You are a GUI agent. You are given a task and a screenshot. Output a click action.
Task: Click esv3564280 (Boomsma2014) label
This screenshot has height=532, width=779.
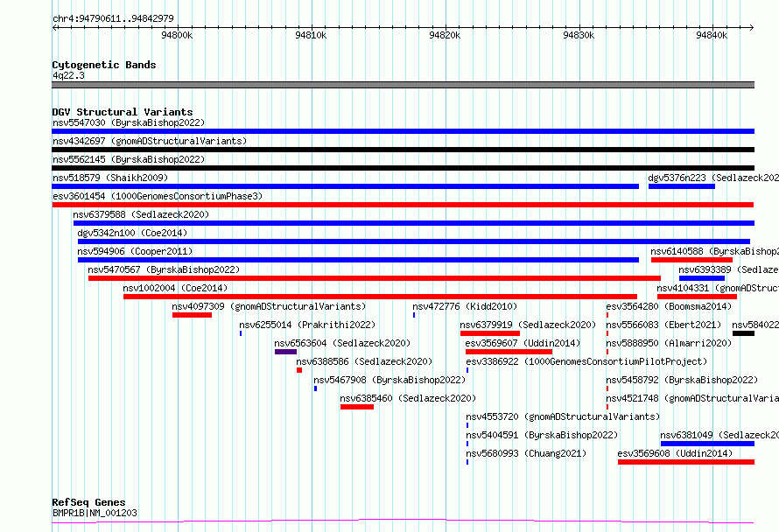coord(669,306)
